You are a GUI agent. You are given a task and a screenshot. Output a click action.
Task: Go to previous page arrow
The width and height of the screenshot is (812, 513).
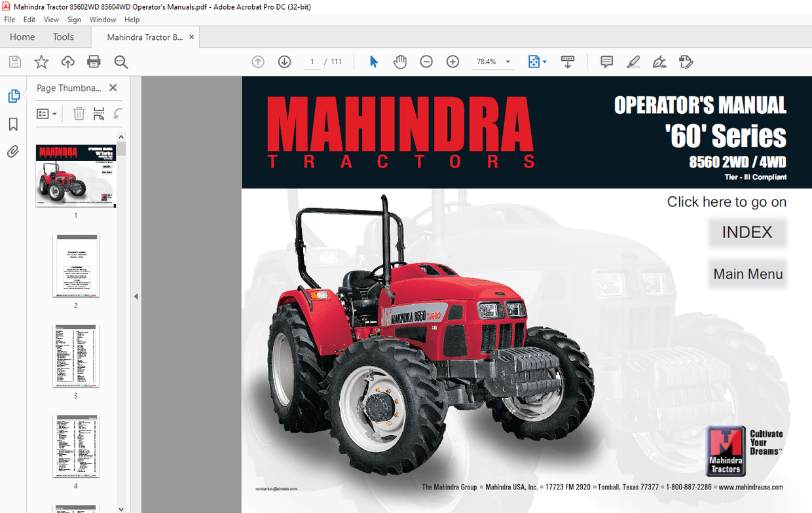coord(258,62)
